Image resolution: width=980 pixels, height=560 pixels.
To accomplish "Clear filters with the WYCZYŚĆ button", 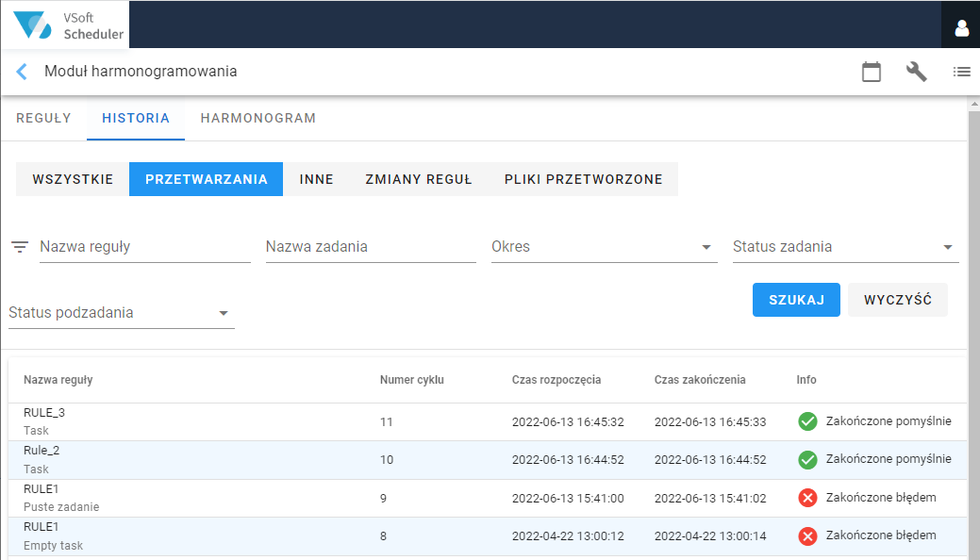I will 898,300.
